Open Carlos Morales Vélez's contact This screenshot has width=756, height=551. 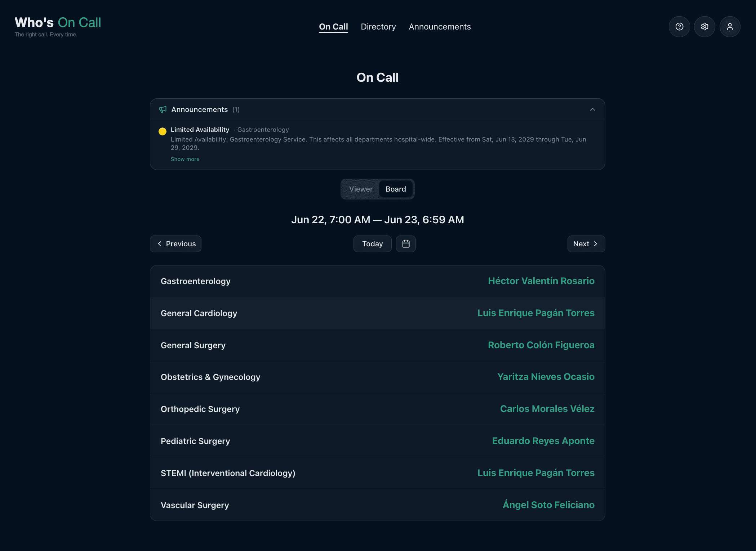coord(547,409)
